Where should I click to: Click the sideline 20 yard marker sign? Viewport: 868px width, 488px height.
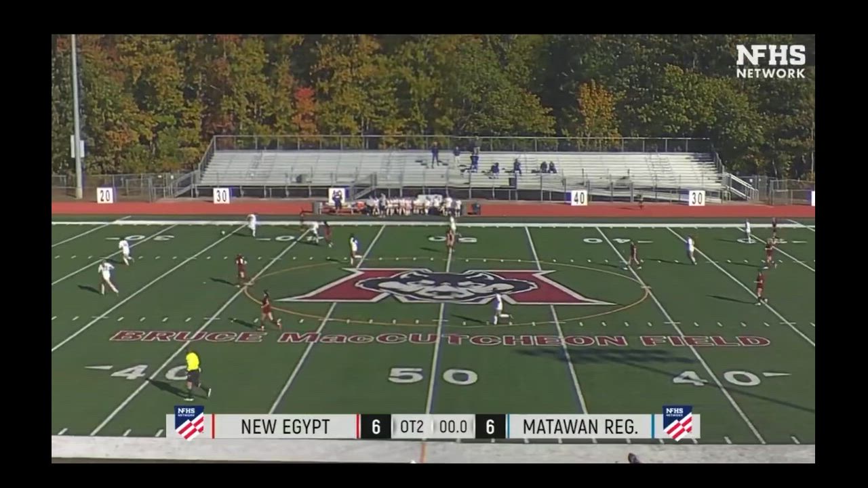point(105,195)
